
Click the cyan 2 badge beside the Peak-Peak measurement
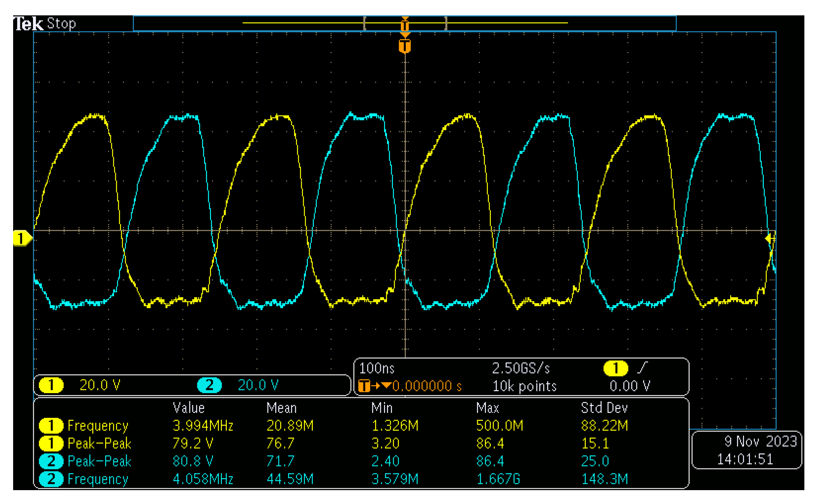[51, 461]
